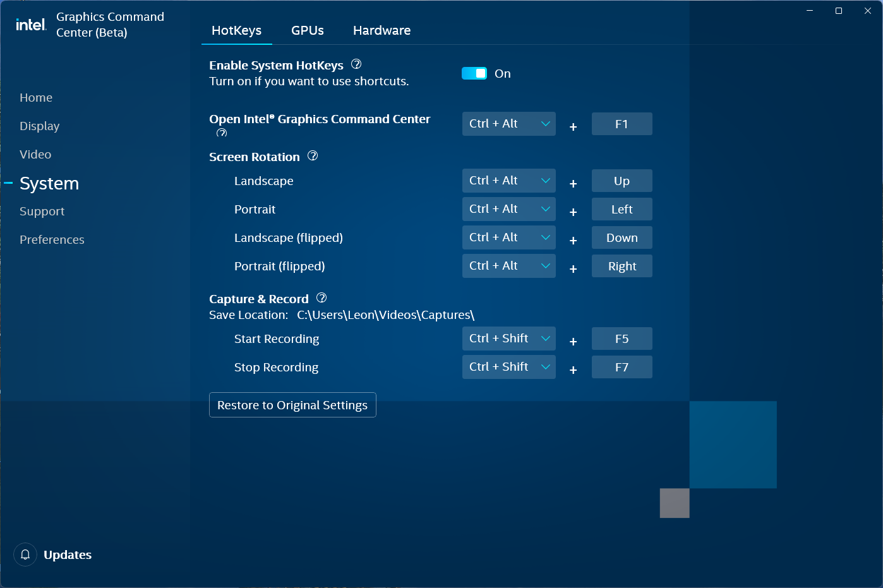Open the Command Center shortcut modifier dropdown
883x588 pixels.
508,124
